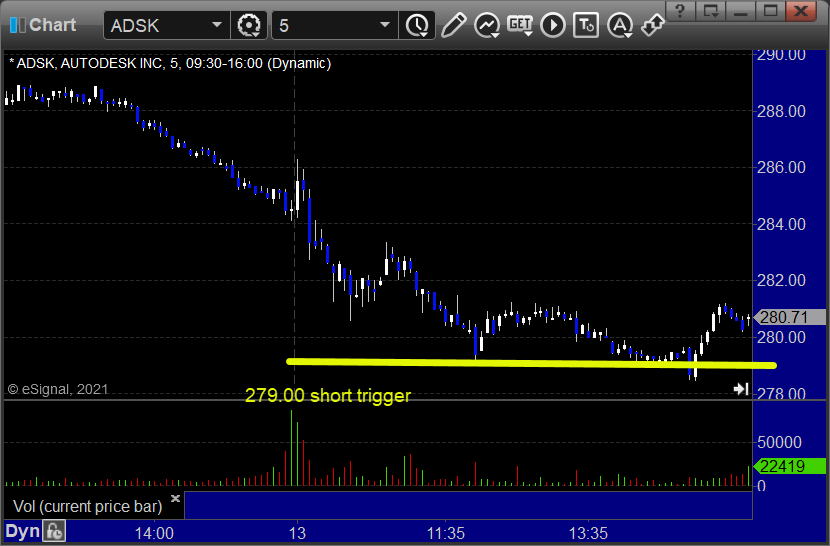Screen dimensions: 830x546
Task: Click the fo formula icon next to Dyn
Action: (x=55, y=531)
